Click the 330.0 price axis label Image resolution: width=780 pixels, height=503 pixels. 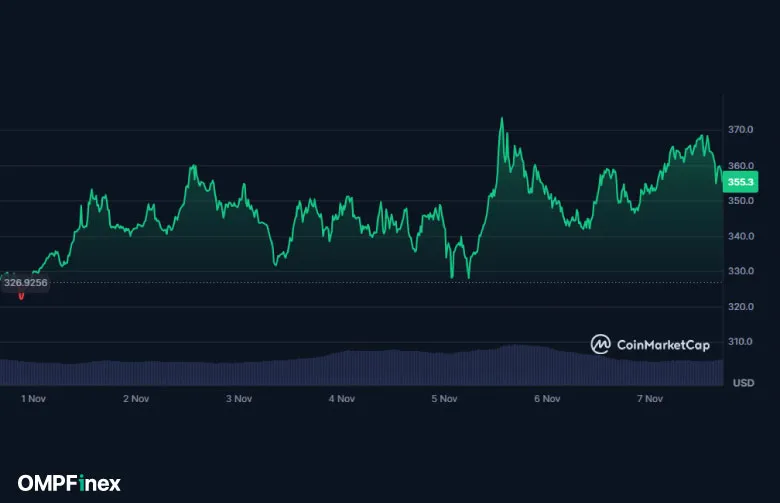(741, 271)
